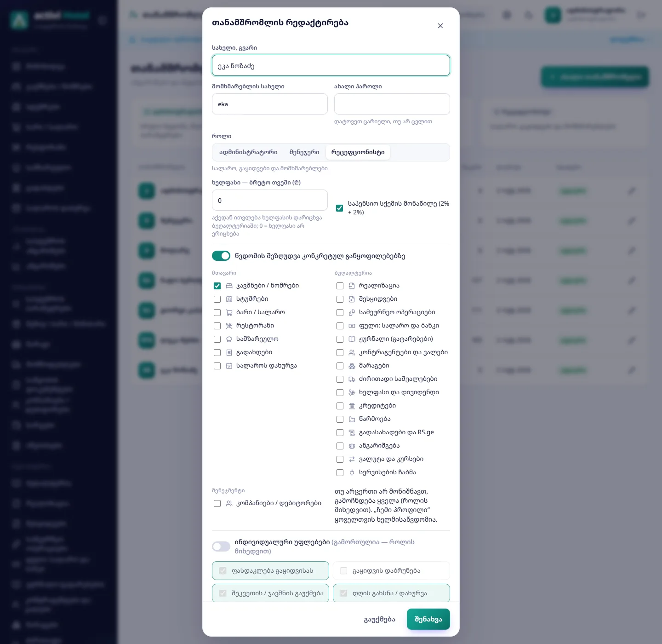Screen dimensions: 662x644
Task: Click the bank building icon beside კრედიტები
Action: (x=352, y=406)
